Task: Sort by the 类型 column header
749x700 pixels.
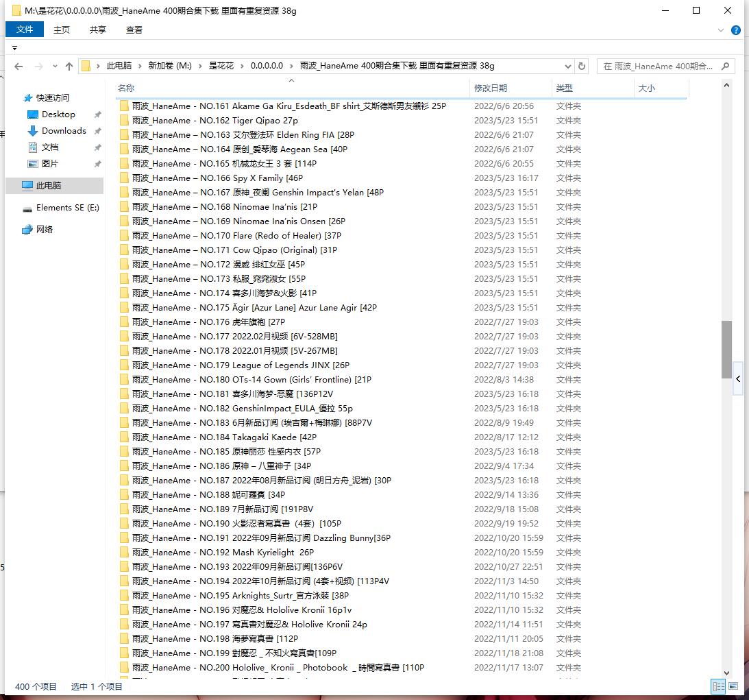Action: click(593, 88)
